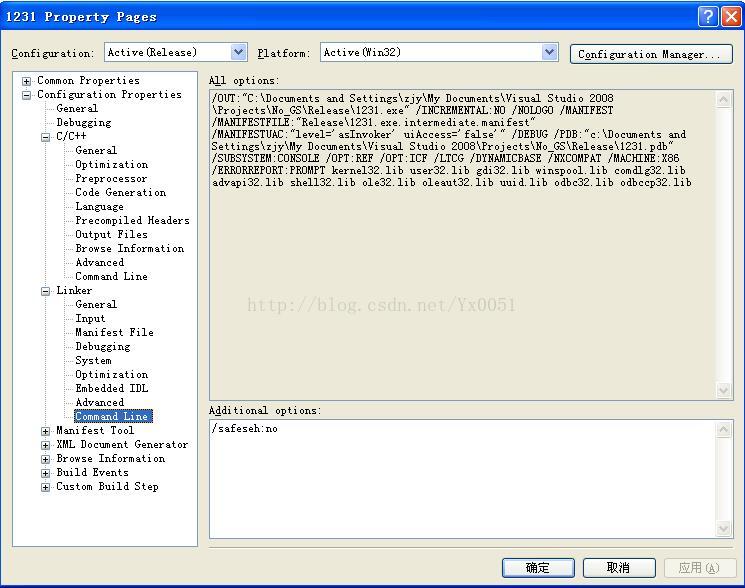Confirm with the 确定 button

tap(538, 568)
